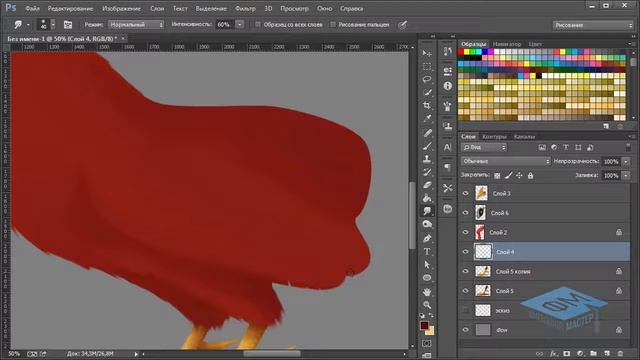Image resolution: width=640 pixels, height=360 pixels.
Task: Switch to the 'Каналы' tab
Action: click(524, 137)
